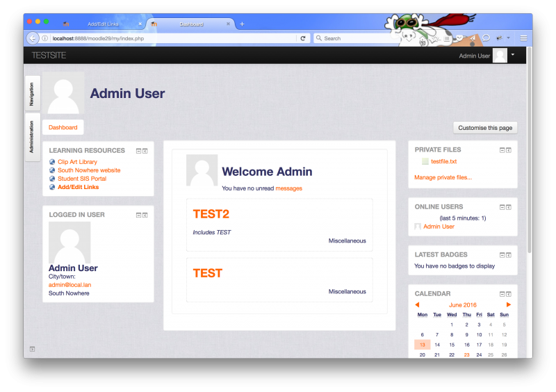Open the unread messages link
Image resolution: width=556 pixels, height=392 pixels.
288,188
